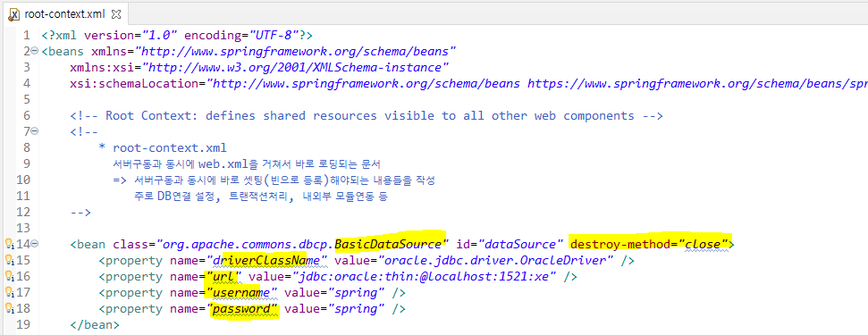Click line number 5 in the gutter
This screenshot has width=868, height=335.
coord(27,99)
